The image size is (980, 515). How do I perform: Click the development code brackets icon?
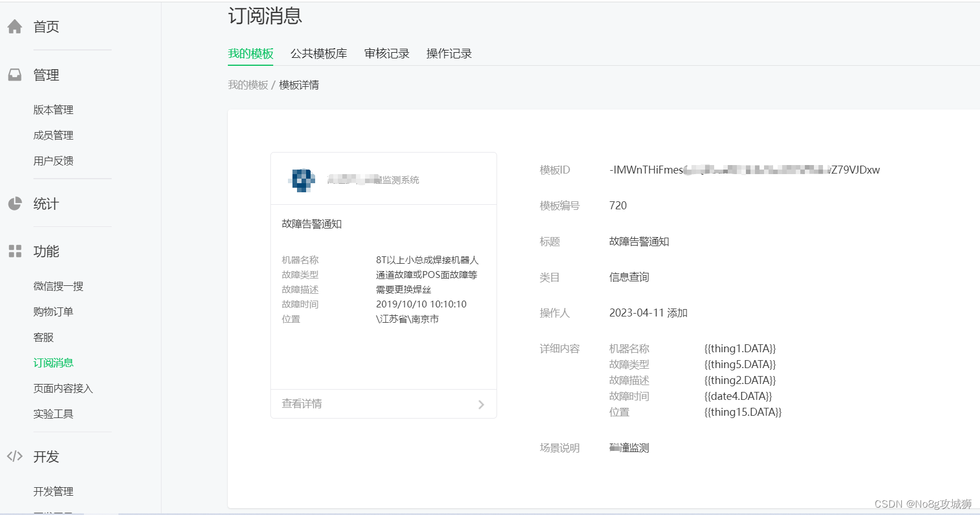pos(15,456)
